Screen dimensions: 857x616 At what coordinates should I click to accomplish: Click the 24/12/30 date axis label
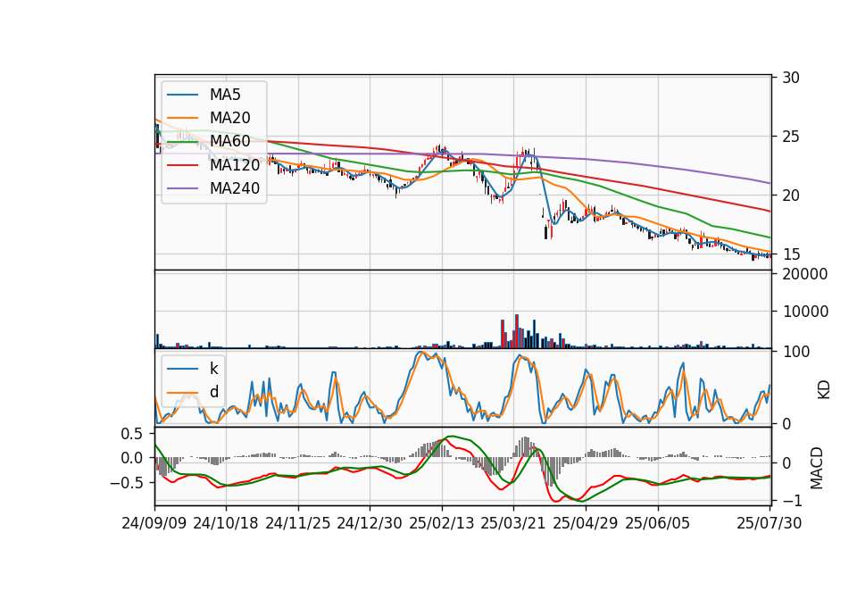click(370, 523)
